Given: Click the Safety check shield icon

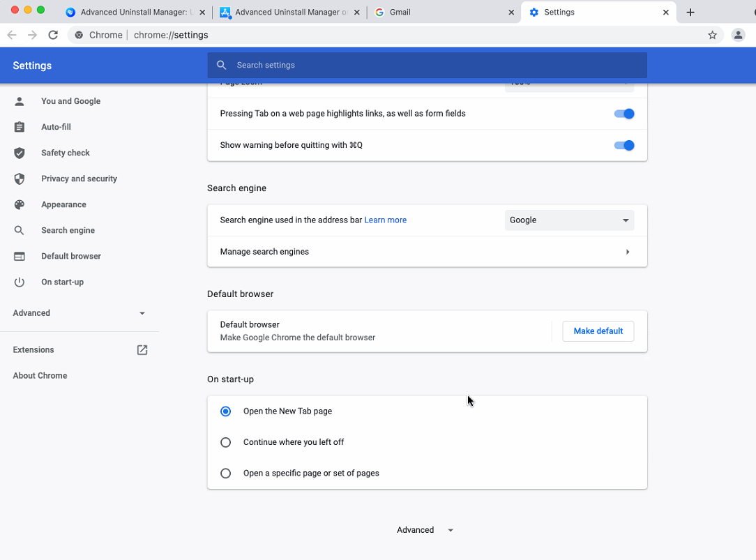Looking at the screenshot, I should [20, 153].
